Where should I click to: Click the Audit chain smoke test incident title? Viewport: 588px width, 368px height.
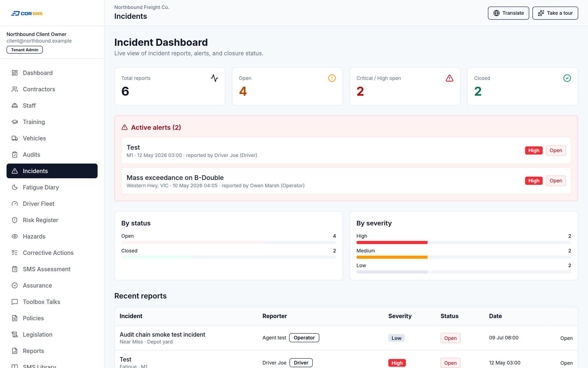[163, 334]
